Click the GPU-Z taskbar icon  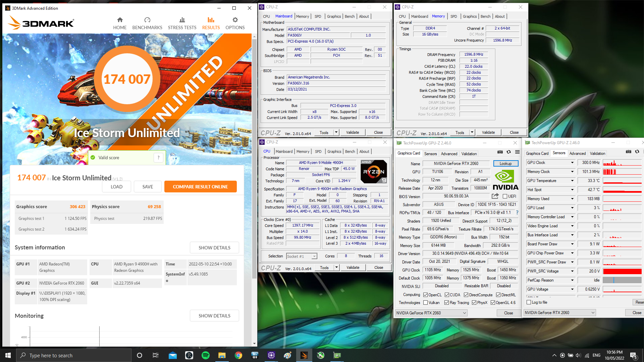[x=337, y=355]
